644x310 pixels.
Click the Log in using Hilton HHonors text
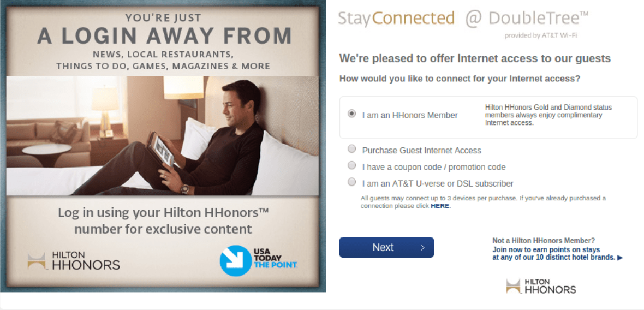coord(163,221)
